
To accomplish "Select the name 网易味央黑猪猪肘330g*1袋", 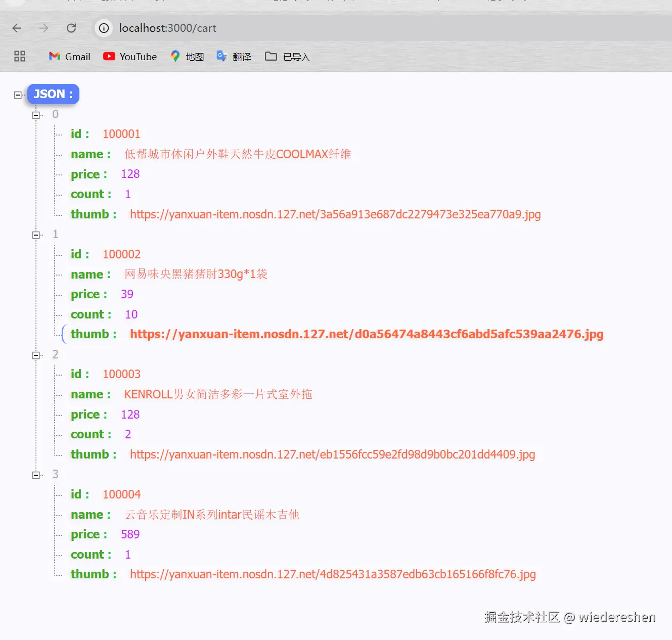I will [196, 274].
